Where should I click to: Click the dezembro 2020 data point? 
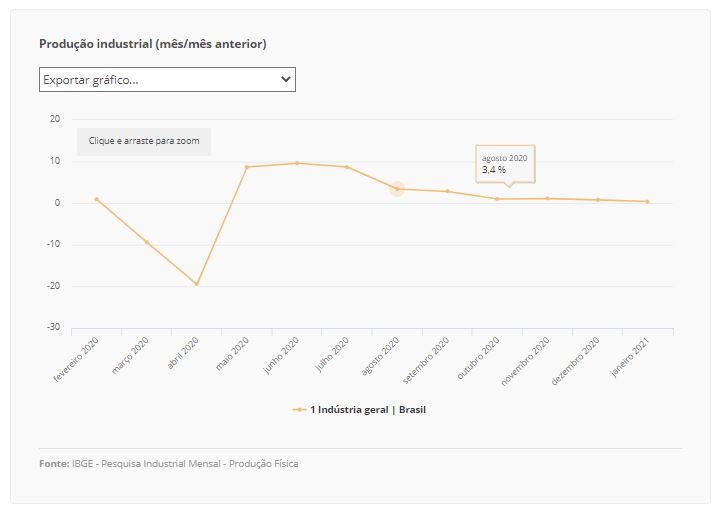598,200
